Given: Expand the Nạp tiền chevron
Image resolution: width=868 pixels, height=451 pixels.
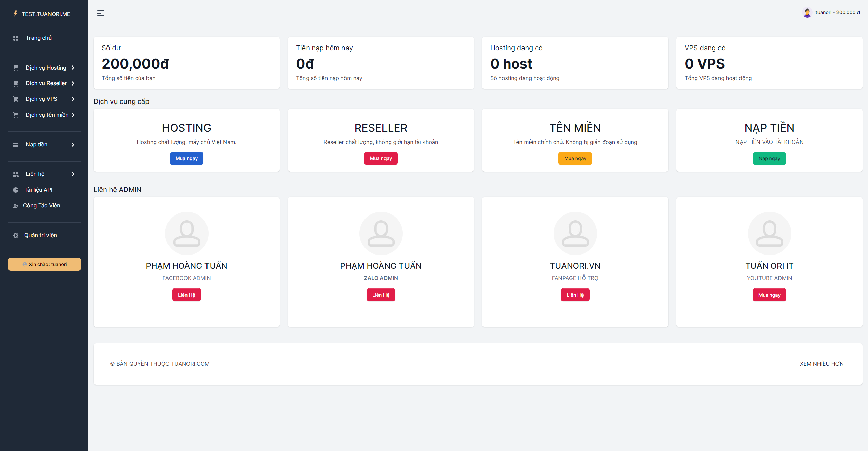Looking at the screenshot, I should (x=73, y=144).
